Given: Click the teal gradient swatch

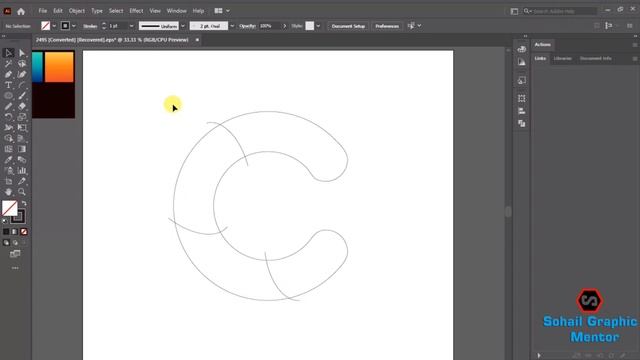Looking at the screenshot, I should click(x=38, y=67).
